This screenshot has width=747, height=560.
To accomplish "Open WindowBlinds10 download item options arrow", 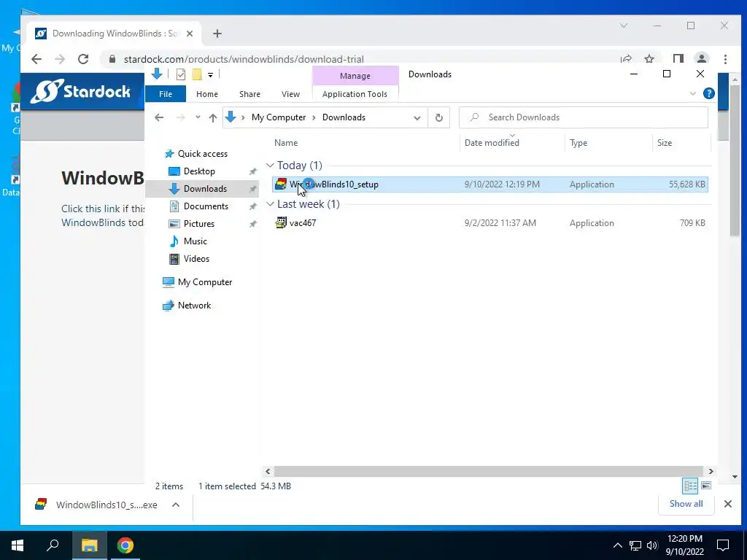I will [175, 505].
